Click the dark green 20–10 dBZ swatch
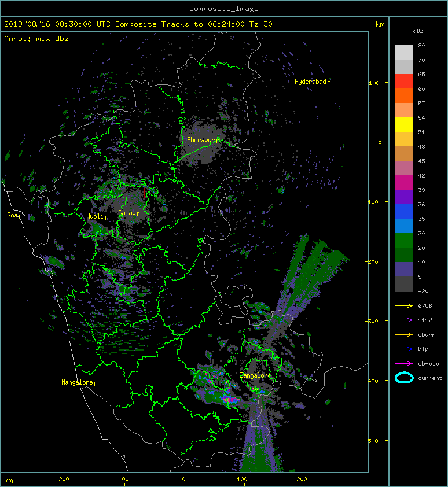The width and height of the screenshot is (448, 487). [x=404, y=254]
